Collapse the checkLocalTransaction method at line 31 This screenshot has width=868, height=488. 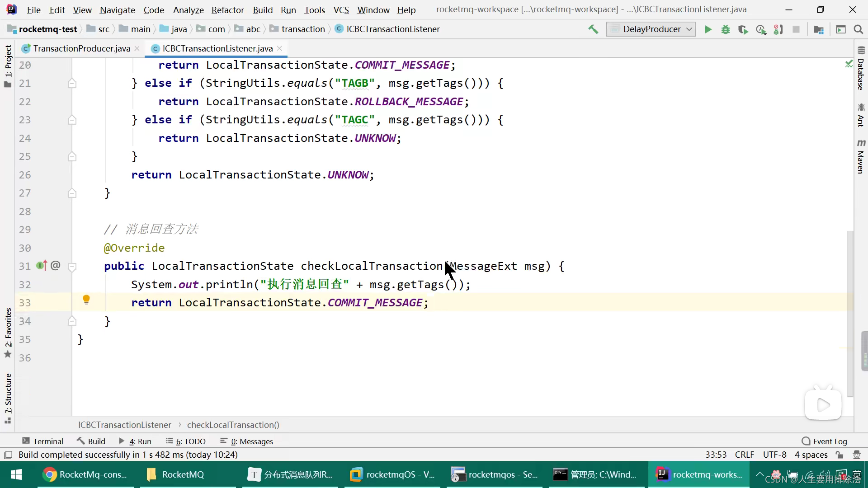[72, 267]
